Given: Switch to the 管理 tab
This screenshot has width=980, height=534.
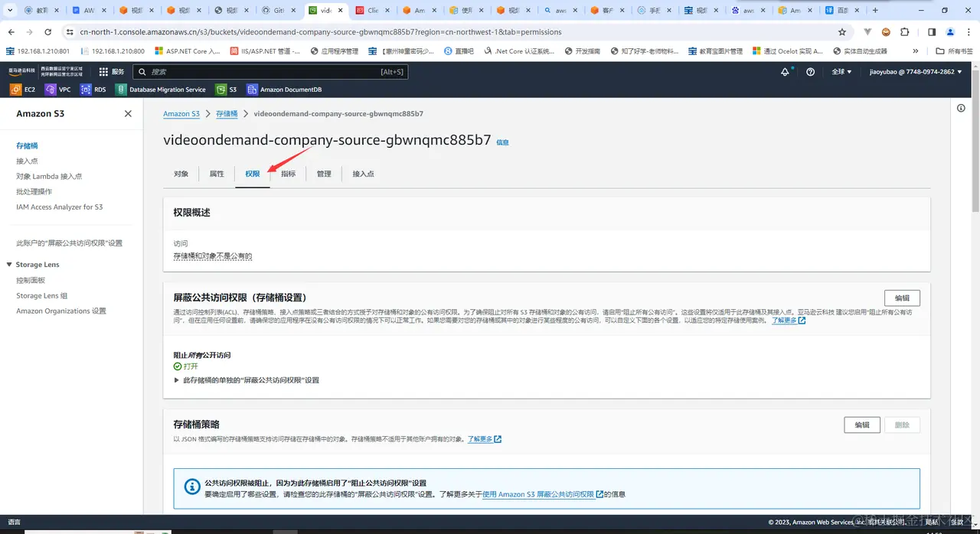Looking at the screenshot, I should tap(324, 174).
